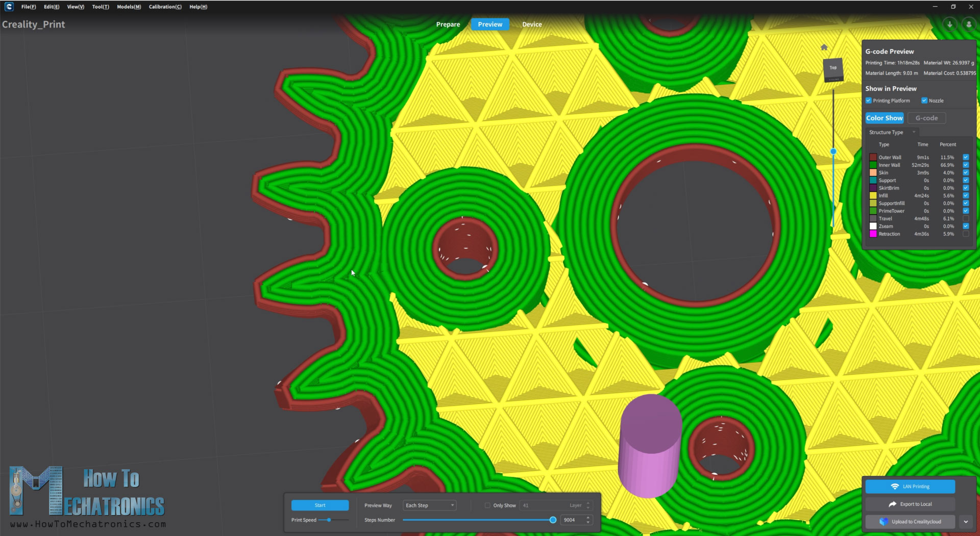Click the Top view orientation cube
The width and height of the screenshot is (980, 536).
click(x=833, y=69)
